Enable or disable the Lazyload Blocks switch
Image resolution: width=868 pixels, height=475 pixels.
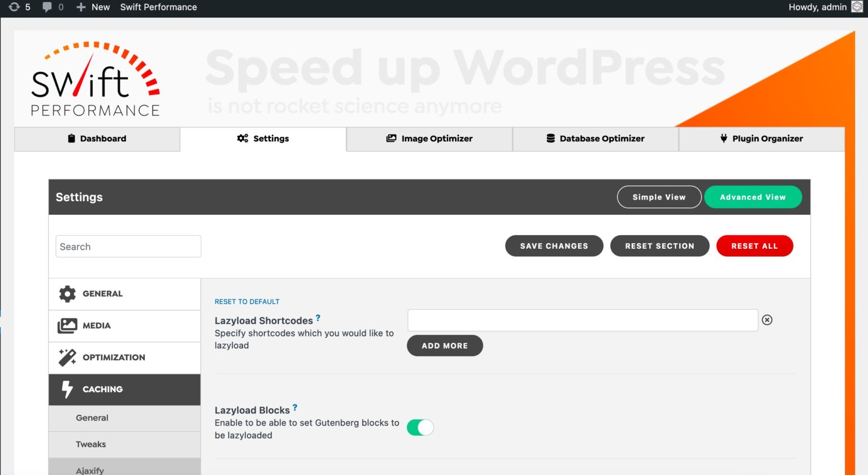tap(420, 427)
